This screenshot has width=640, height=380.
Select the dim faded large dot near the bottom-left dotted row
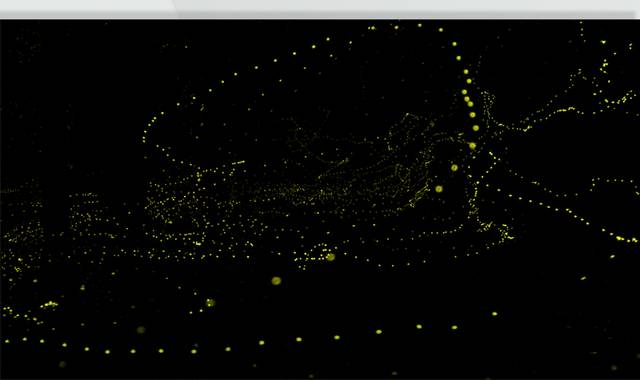coord(141,329)
